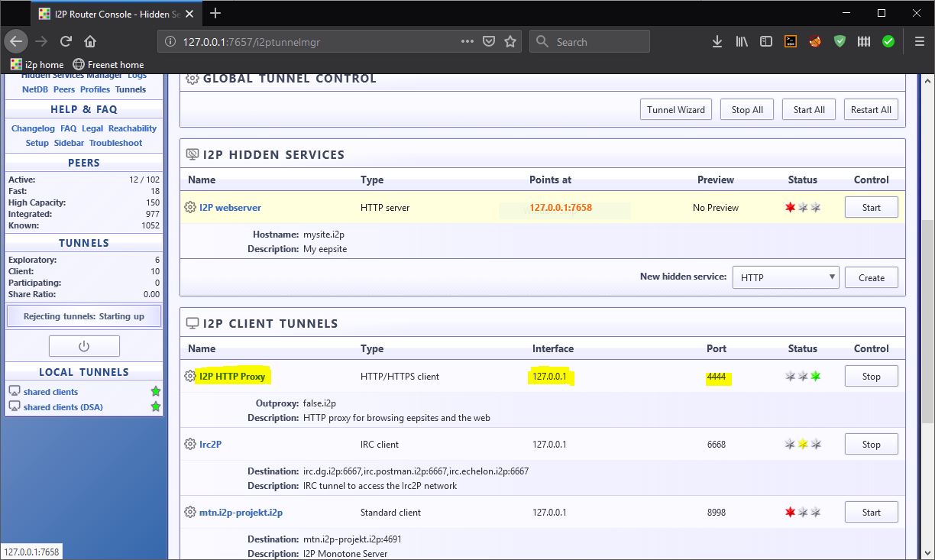Open the Tunnels sidebar link
This screenshot has width=935, height=560.
point(131,89)
